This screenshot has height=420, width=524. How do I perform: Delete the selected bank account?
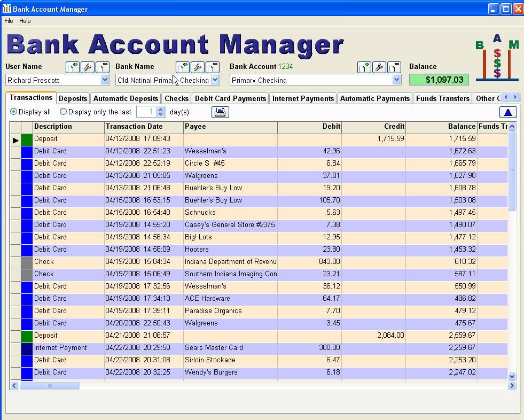click(394, 67)
